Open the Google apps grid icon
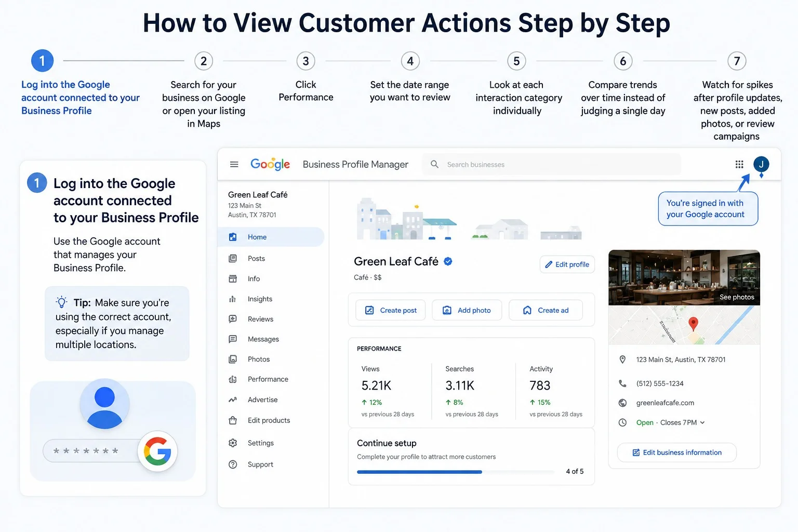Screen dimensions: 798x532 pyautogui.click(x=739, y=164)
